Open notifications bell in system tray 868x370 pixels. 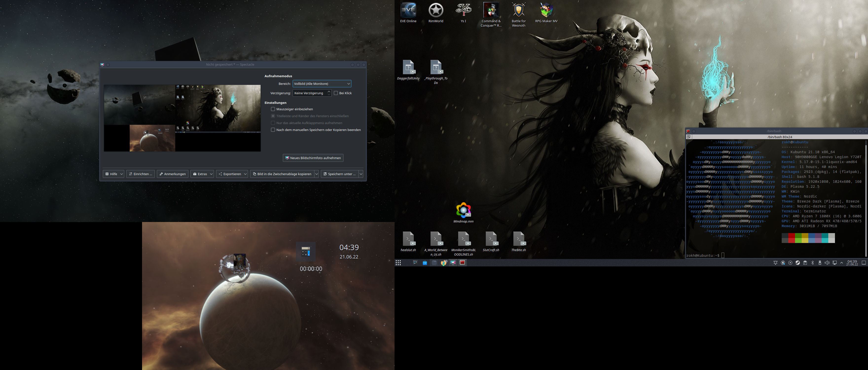[775, 263]
